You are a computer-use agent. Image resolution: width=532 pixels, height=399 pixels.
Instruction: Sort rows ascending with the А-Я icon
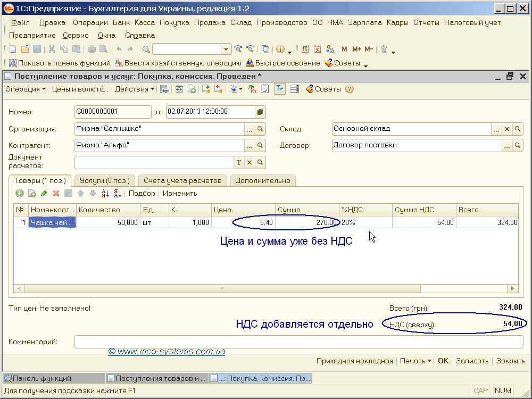point(105,194)
